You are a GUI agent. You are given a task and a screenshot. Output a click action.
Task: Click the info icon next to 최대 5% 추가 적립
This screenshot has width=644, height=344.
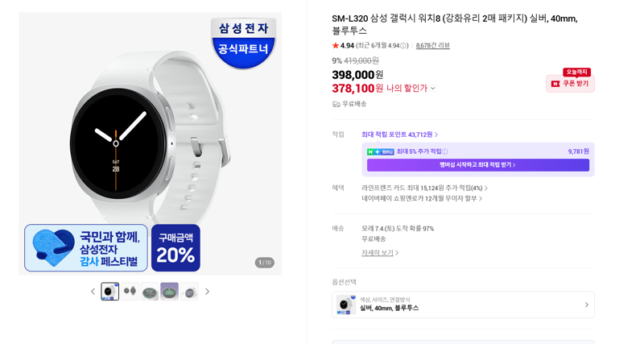445,151
